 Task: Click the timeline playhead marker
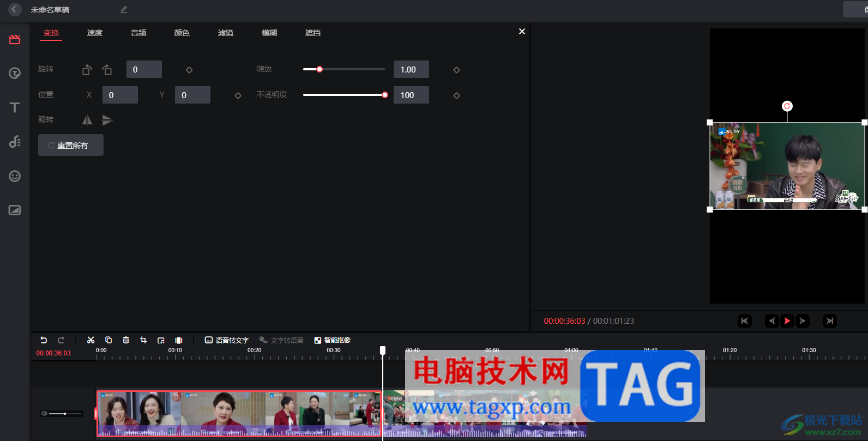point(383,351)
